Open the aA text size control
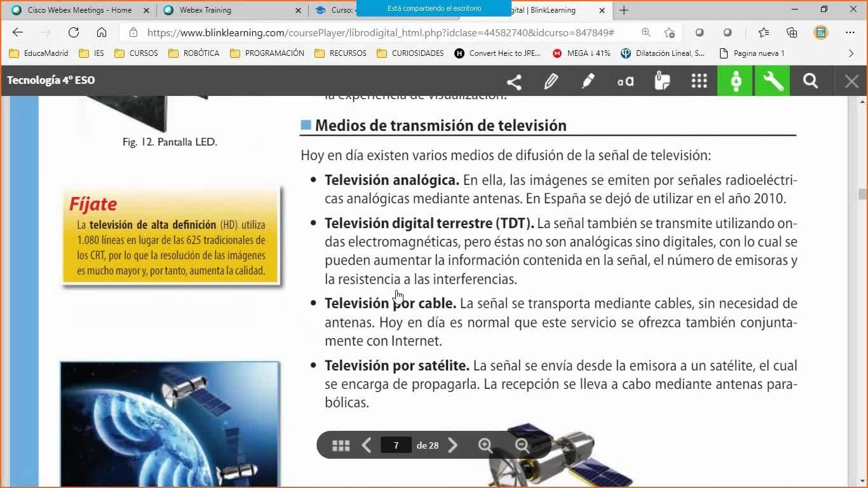 (625, 81)
